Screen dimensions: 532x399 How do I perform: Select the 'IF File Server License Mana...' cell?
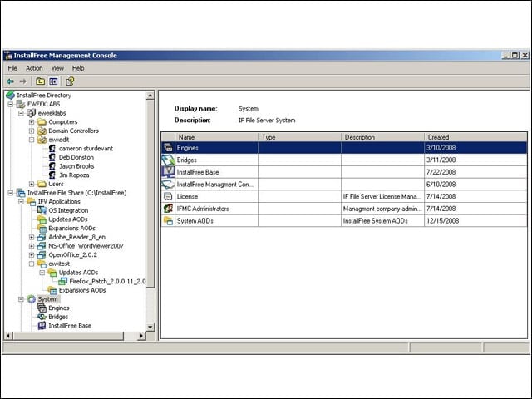382,196
